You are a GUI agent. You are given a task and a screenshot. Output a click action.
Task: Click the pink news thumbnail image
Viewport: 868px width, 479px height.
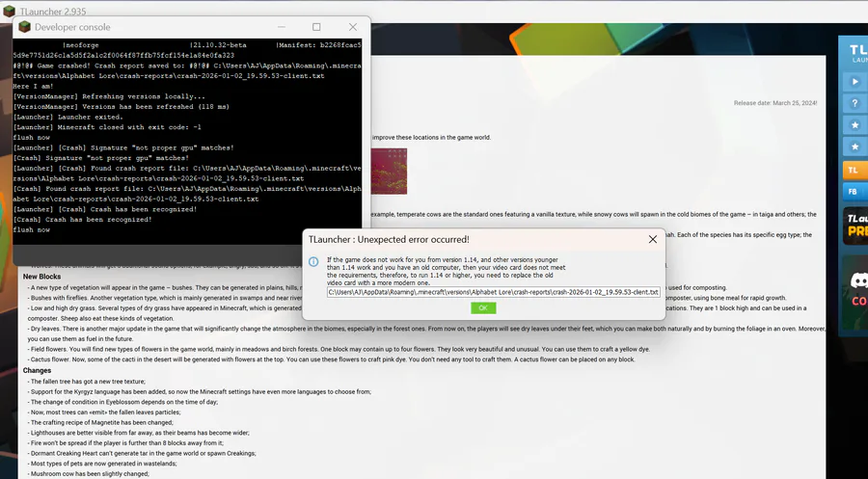click(x=389, y=171)
